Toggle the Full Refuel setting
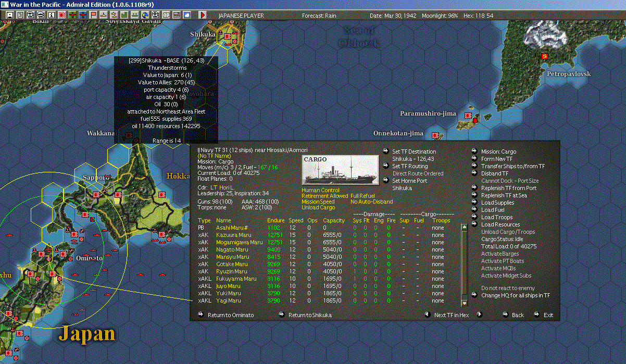This screenshot has width=626, height=364. point(362,196)
